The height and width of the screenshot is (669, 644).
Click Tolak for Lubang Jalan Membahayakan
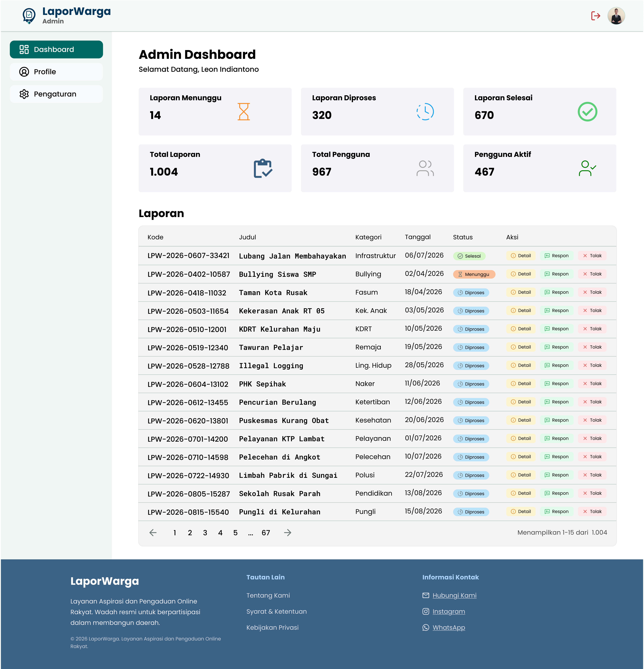[x=592, y=256]
